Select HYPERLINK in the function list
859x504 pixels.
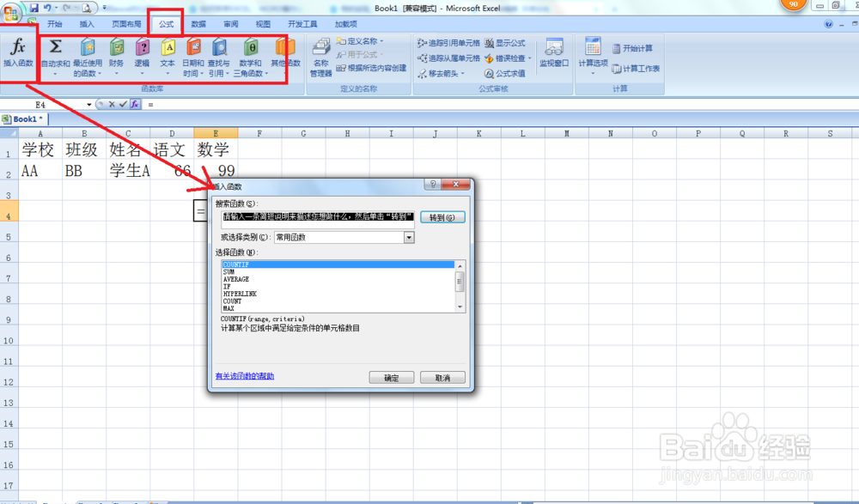[338, 294]
